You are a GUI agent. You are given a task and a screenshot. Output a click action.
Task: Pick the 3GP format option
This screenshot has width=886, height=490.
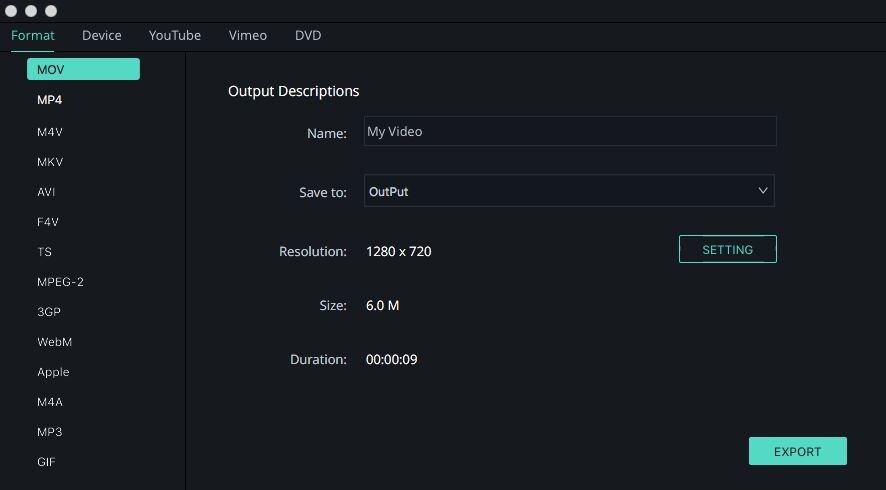tap(49, 312)
